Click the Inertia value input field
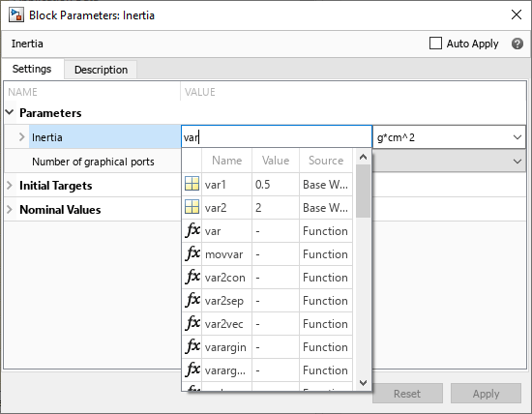Viewport: 532px width, 414px height. (x=277, y=137)
